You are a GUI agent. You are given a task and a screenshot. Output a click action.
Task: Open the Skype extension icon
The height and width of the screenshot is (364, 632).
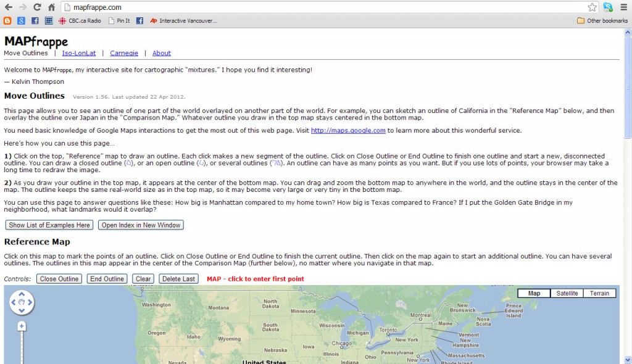(x=608, y=7)
